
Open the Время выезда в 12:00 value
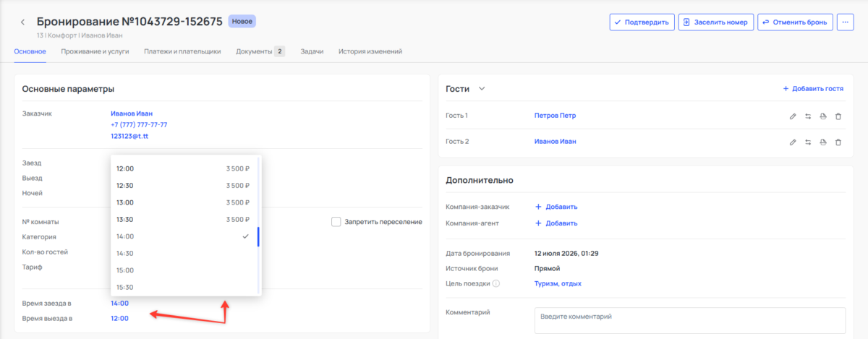(x=120, y=318)
